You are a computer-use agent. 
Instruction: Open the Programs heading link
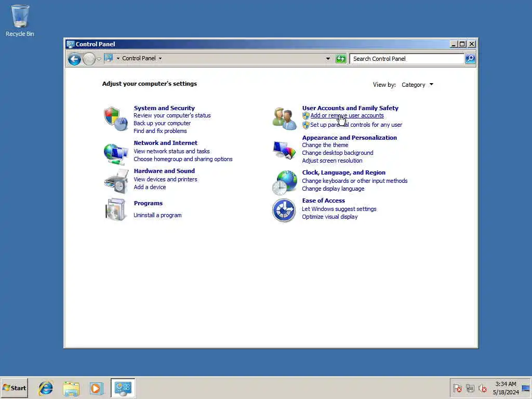[148, 203]
